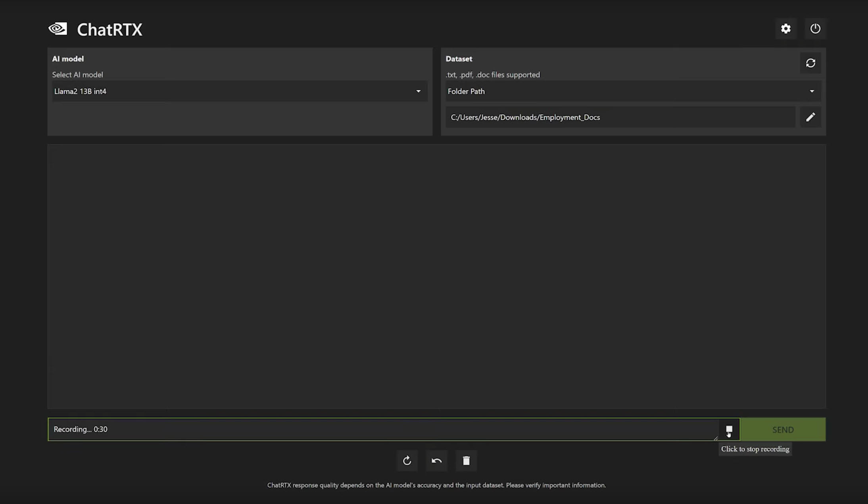Click the NVIDIA eye logo
Viewport: 868px width, 504px height.
pyautogui.click(x=58, y=29)
